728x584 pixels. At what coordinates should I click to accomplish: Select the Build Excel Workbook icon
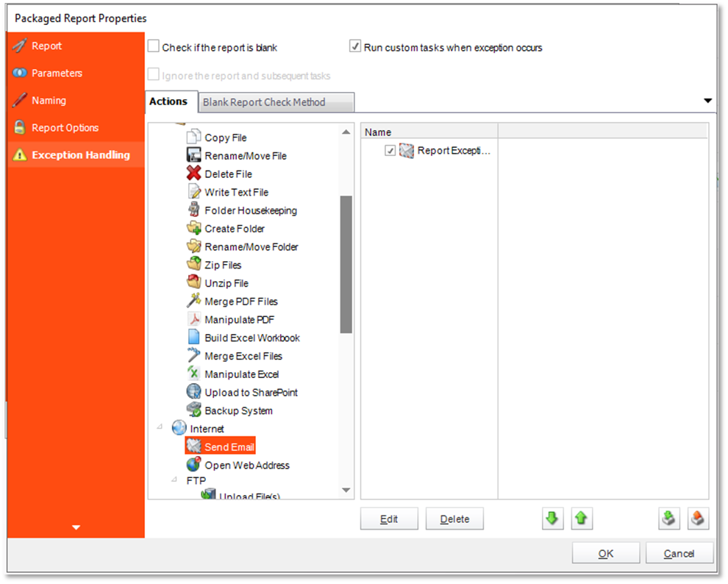(193, 338)
